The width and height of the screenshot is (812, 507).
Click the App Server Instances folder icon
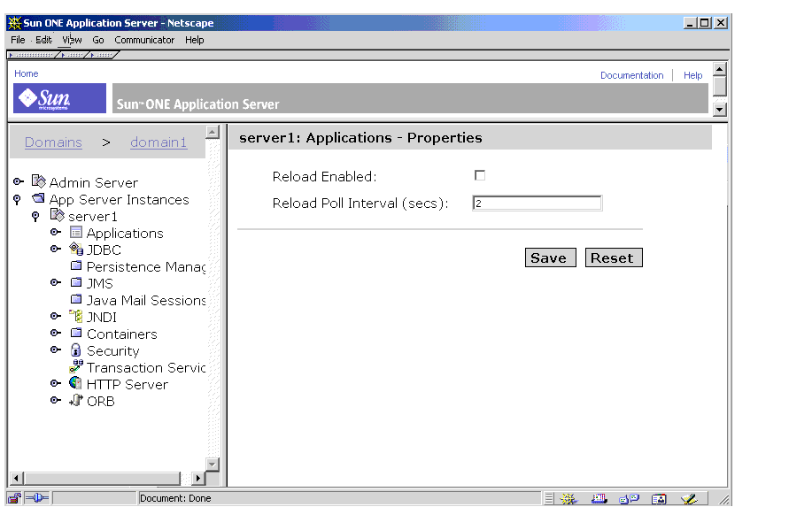coord(38,198)
